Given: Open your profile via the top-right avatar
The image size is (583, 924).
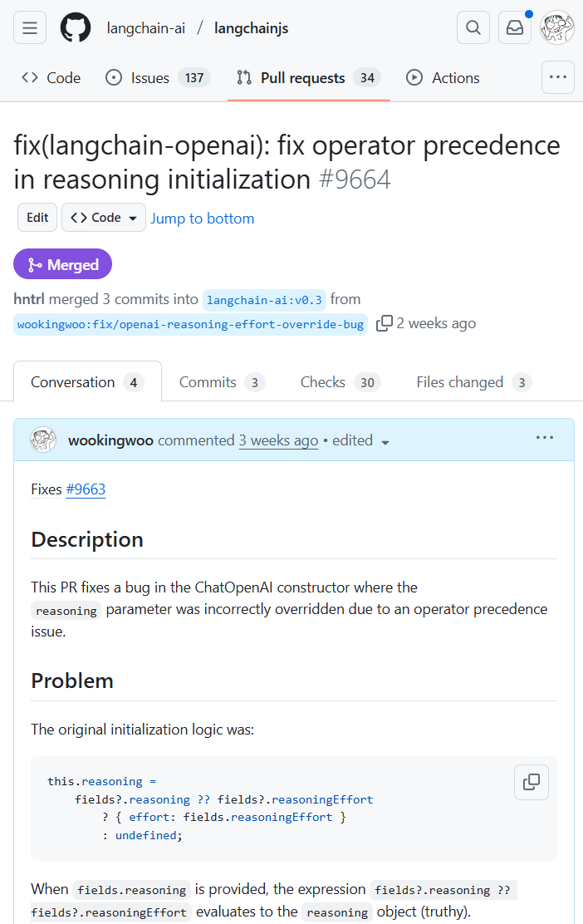Looking at the screenshot, I should click(556, 27).
